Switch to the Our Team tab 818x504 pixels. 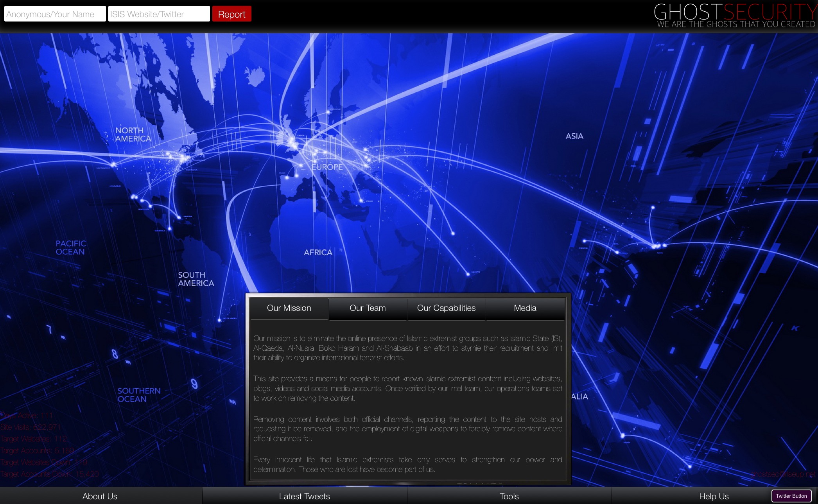pyautogui.click(x=368, y=308)
